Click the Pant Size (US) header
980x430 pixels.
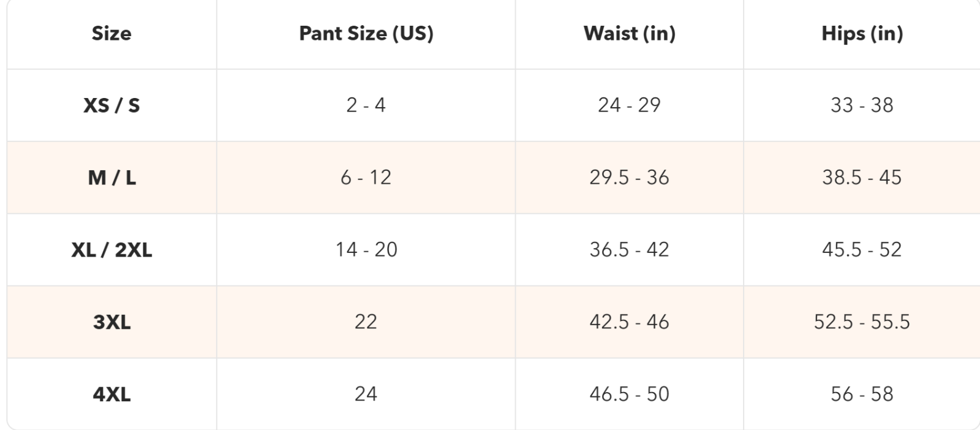click(x=366, y=33)
